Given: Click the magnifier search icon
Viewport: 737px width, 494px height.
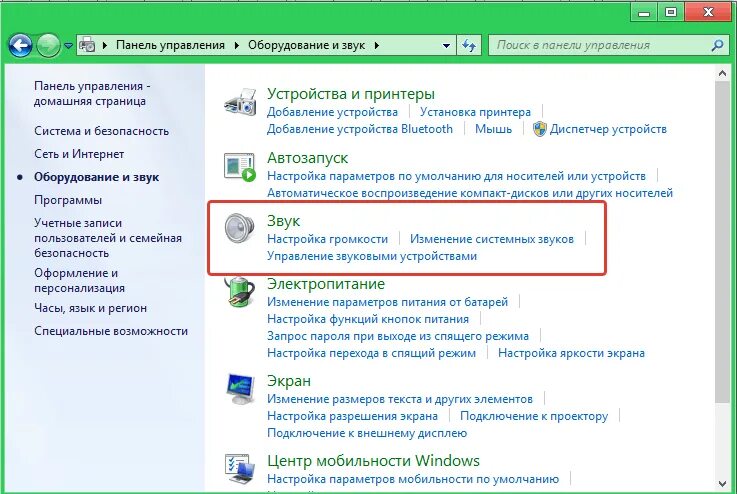Looking at the screenshot, I should tap(717, 45).
